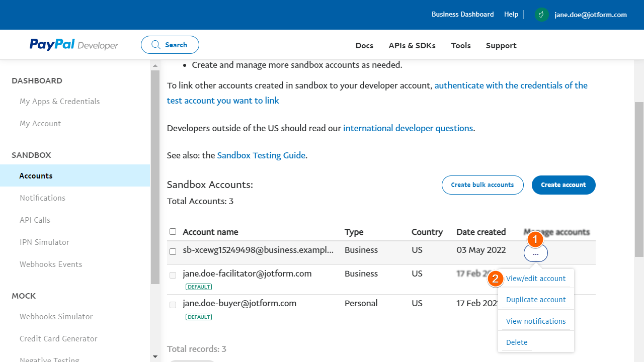
Task: Open the three-dots manage account button
Action: (535, 254)
